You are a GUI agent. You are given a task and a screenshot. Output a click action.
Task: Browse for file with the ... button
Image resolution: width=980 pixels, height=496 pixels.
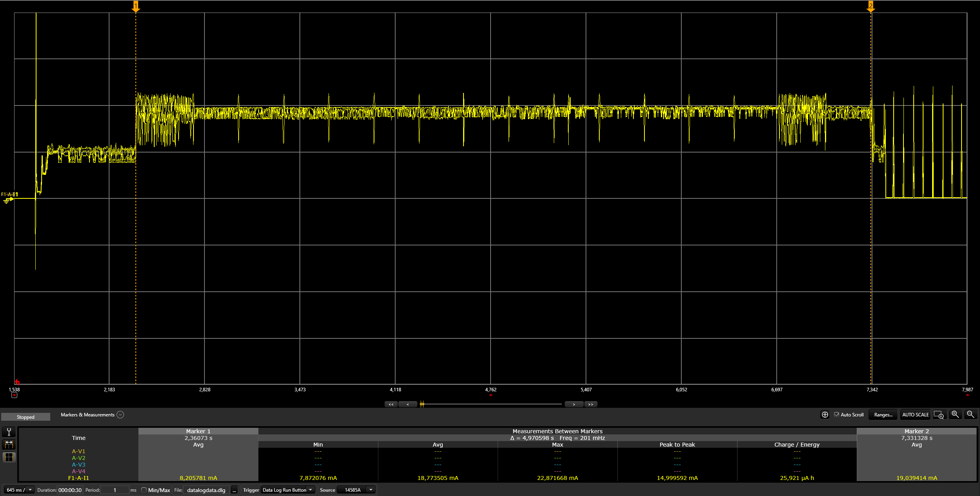[x=234, y=490]
